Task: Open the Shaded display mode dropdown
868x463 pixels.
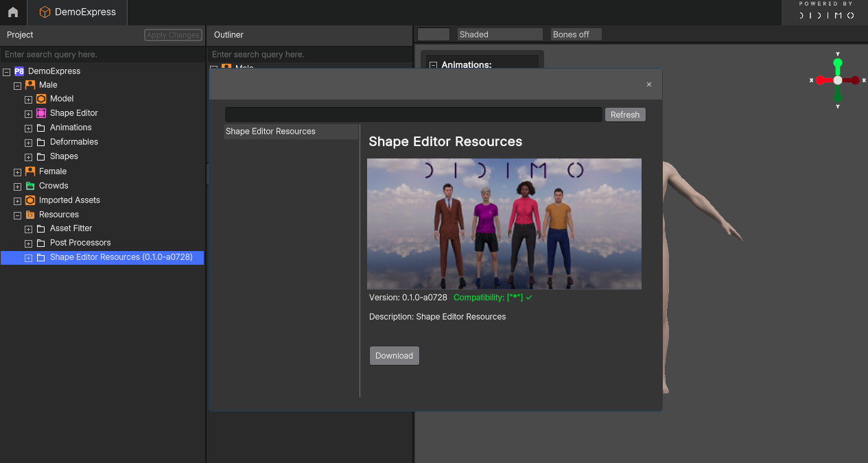Action: (500, 34)
